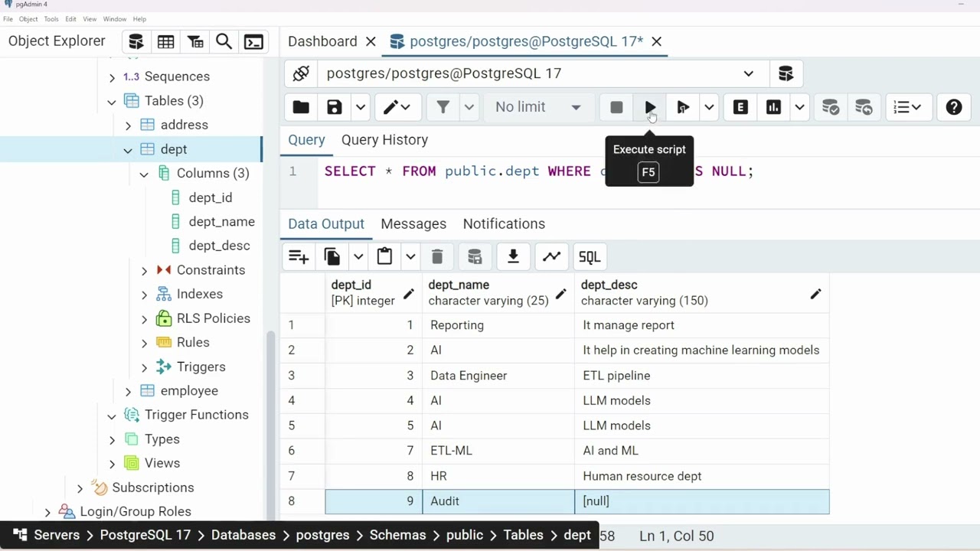The image size is (980, 551).
Task: Click the SQL button in results toolbar
Action: click(x=590, y=257)
